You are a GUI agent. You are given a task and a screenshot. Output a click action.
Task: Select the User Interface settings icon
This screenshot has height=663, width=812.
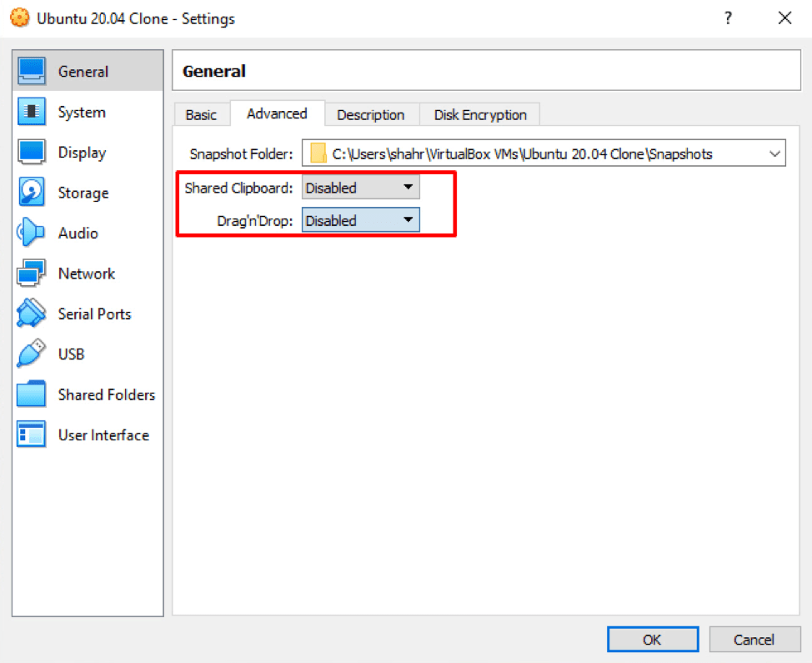30,434
